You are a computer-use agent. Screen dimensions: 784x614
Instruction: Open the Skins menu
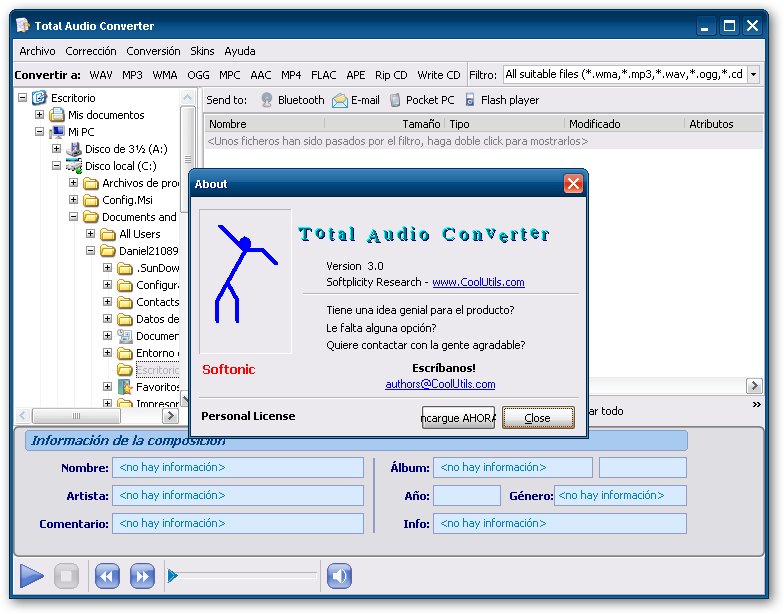pyautogui.click(x=202, y=51)
